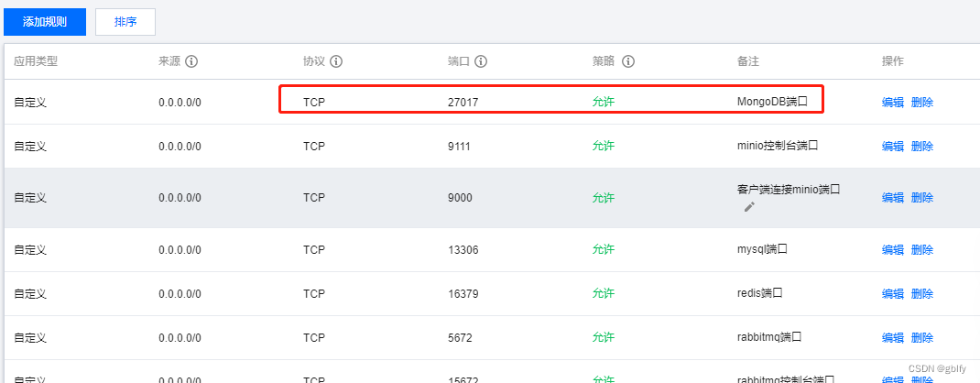
Task: Click the 排序 button
Action: (125, 22)
